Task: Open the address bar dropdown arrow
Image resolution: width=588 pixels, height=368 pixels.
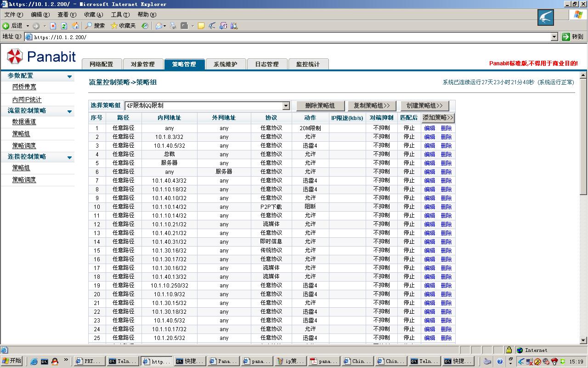Action: coord(554,37)
